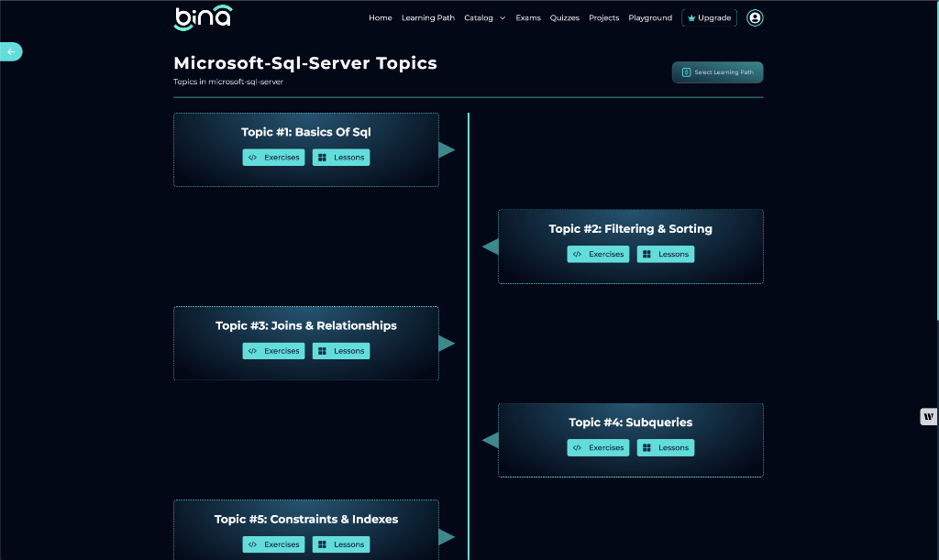Click the floating W widget icon on right edge
939x560 pixels.
coord(928,416)
